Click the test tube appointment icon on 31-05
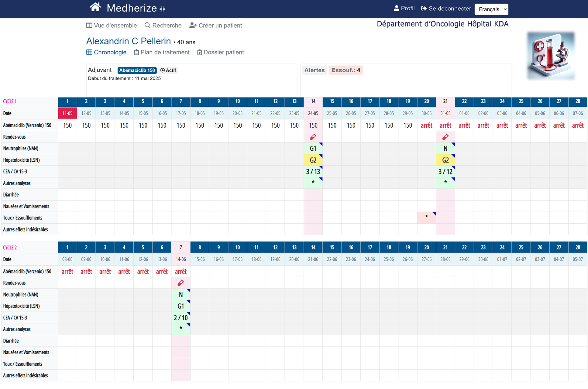588x389 pixels. click(x=445, y=137)
